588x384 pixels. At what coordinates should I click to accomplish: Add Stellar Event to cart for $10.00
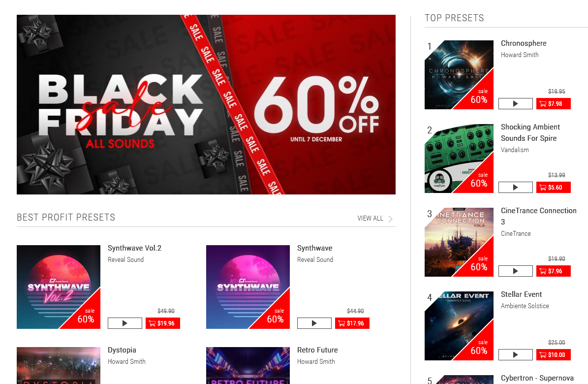pyautogui.click(x=554, y=355)
